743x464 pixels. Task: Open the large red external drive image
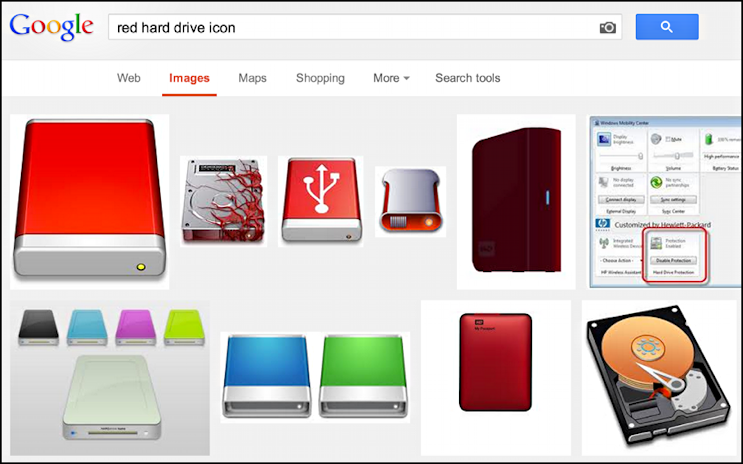click(90, 201)
